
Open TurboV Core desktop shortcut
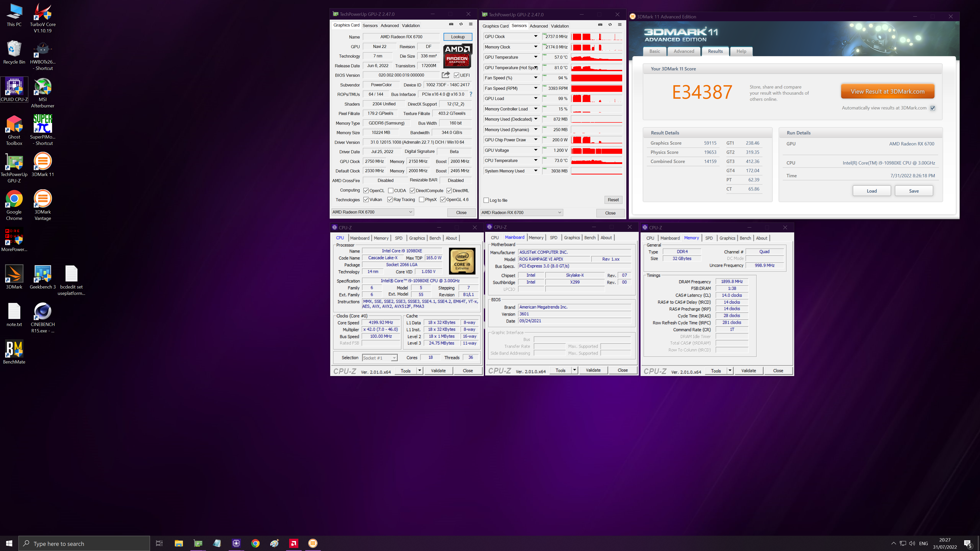[43, 18]
